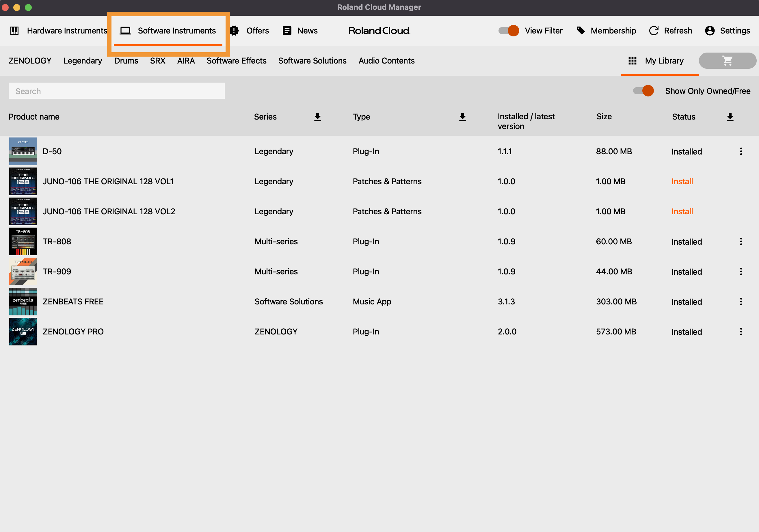Screen dimensions: 759x532
Task: Click the shopping cart icon button
Action: (727, 61)
